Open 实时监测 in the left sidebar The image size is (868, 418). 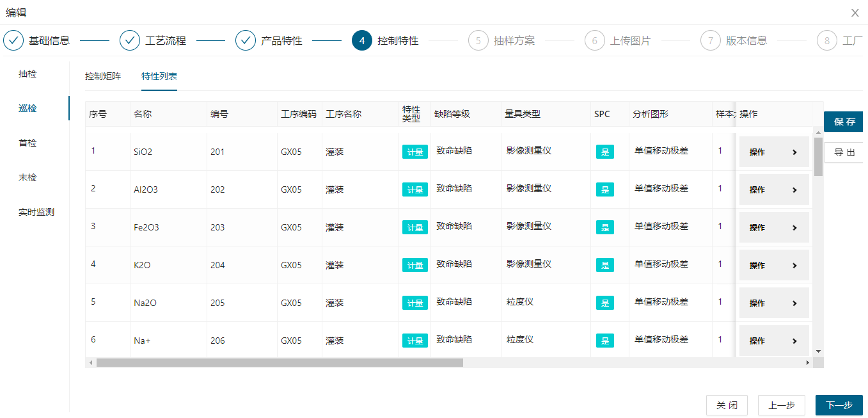click(36, 212)
